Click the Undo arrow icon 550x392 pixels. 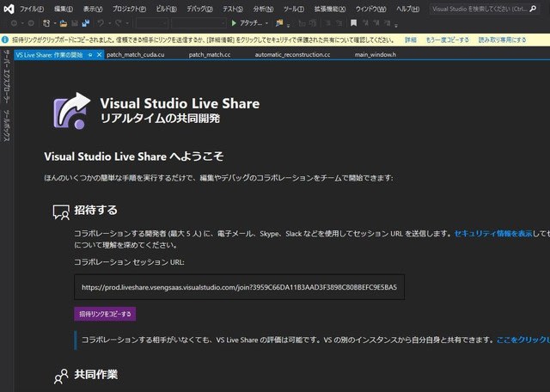pyautogui.click(x=101, y=23)
